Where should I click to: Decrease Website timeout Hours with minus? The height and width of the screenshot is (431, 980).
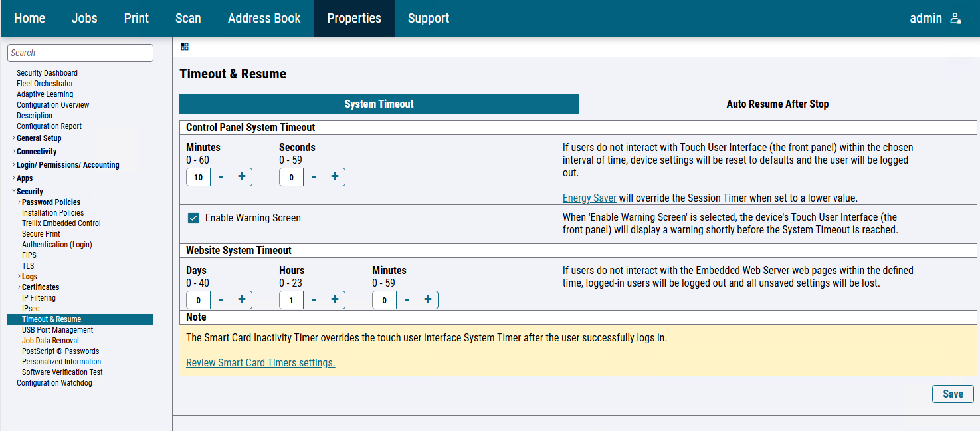[314, 300]
